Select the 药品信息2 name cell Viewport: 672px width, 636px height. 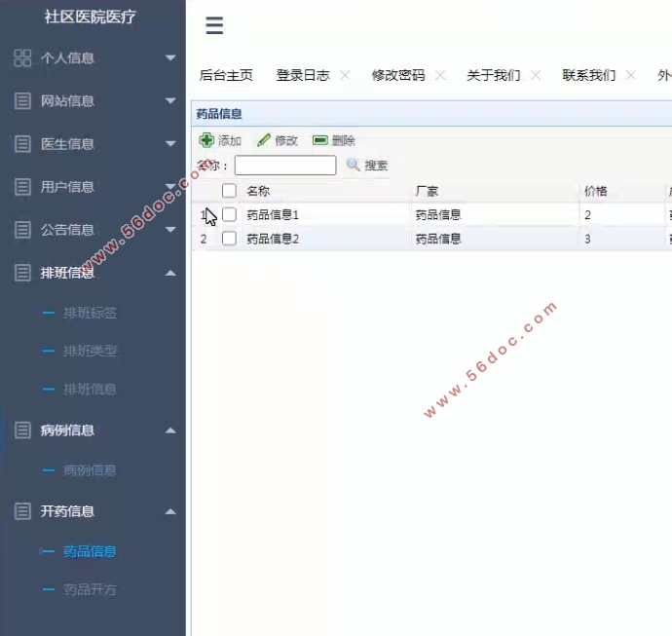[x=273, y=239]
